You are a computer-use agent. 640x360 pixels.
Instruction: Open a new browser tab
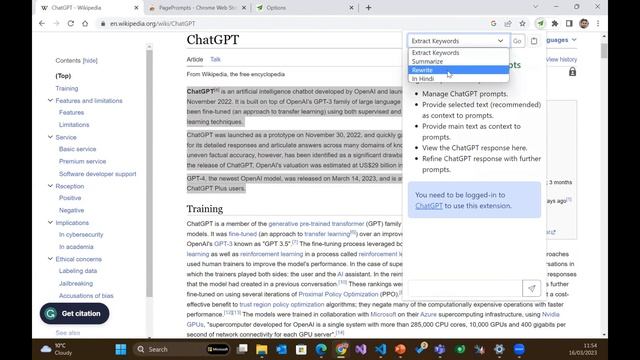368,7
